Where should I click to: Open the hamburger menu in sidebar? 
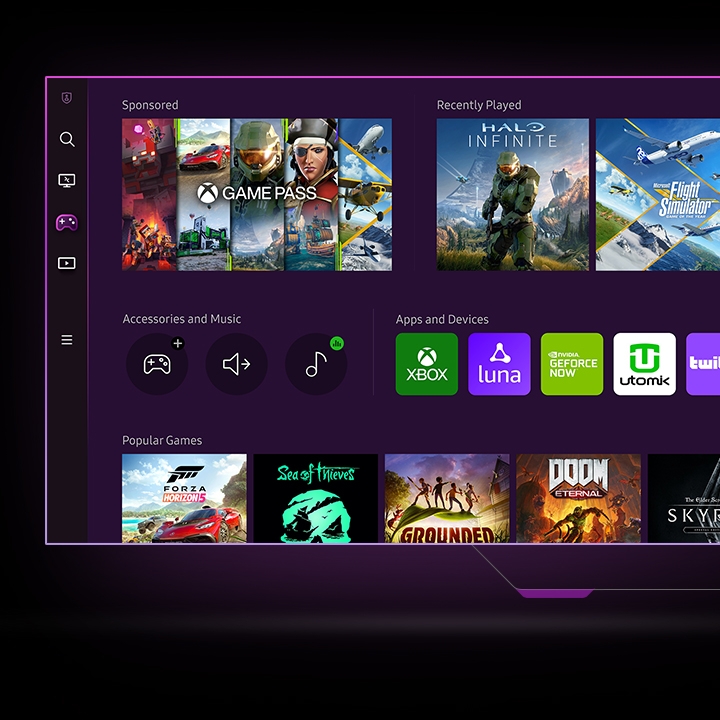point(67,340)
